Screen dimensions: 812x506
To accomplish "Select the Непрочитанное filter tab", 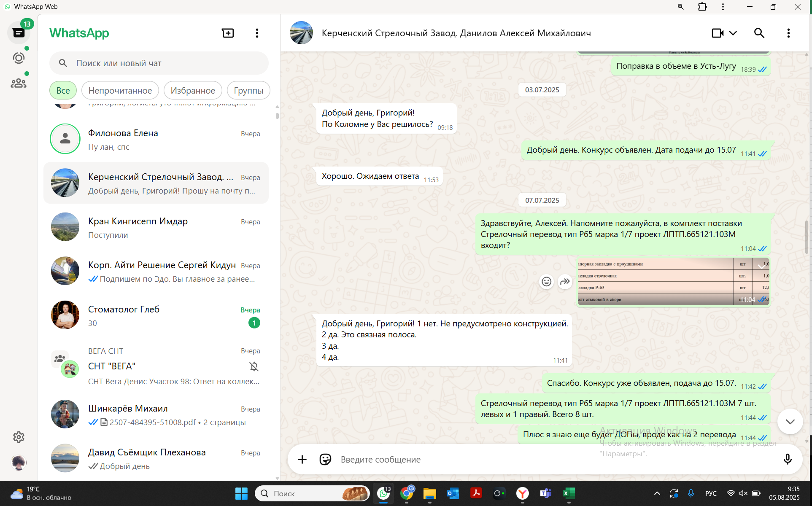I will click(120, 90).
